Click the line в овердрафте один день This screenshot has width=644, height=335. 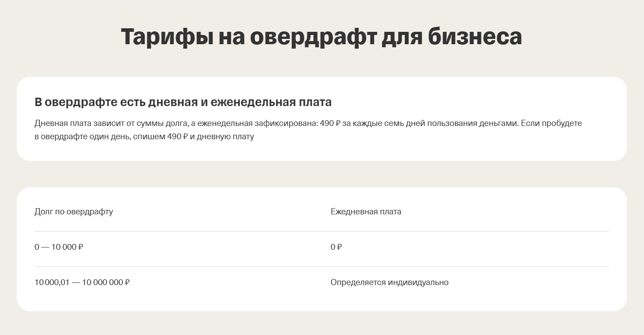[144, 137]
